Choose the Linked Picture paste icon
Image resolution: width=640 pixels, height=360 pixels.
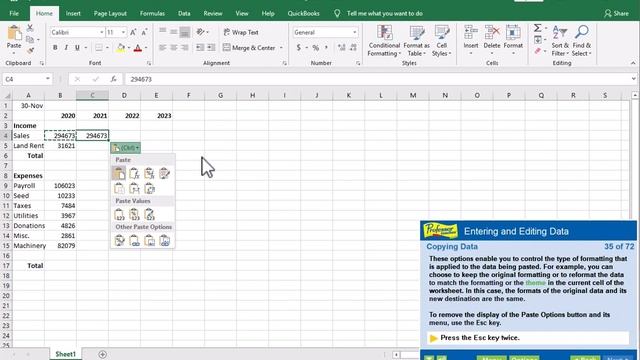point(164,240)
